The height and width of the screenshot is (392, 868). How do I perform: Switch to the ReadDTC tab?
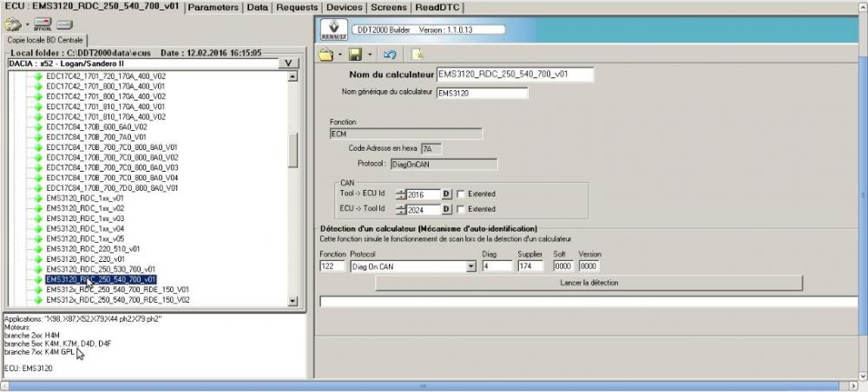pos(437,7)
